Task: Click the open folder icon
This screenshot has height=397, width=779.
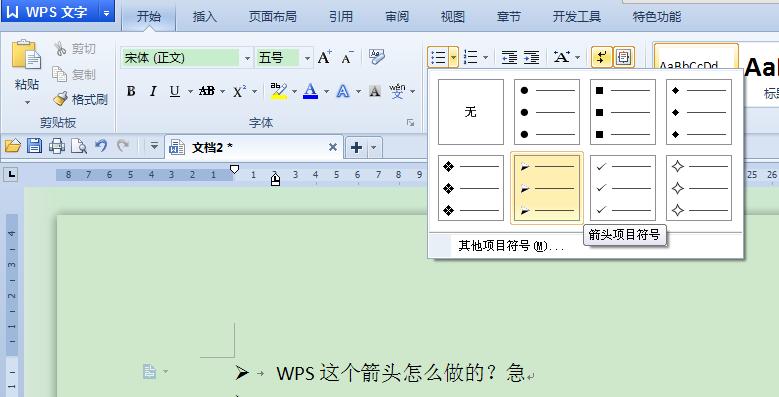Action: tap(13, 146)
